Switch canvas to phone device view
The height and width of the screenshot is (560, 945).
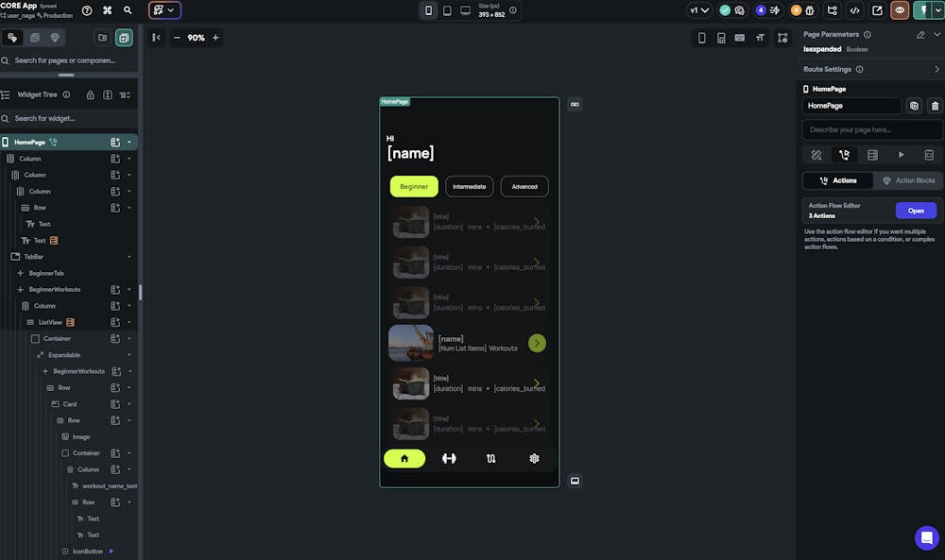point(428,10)
